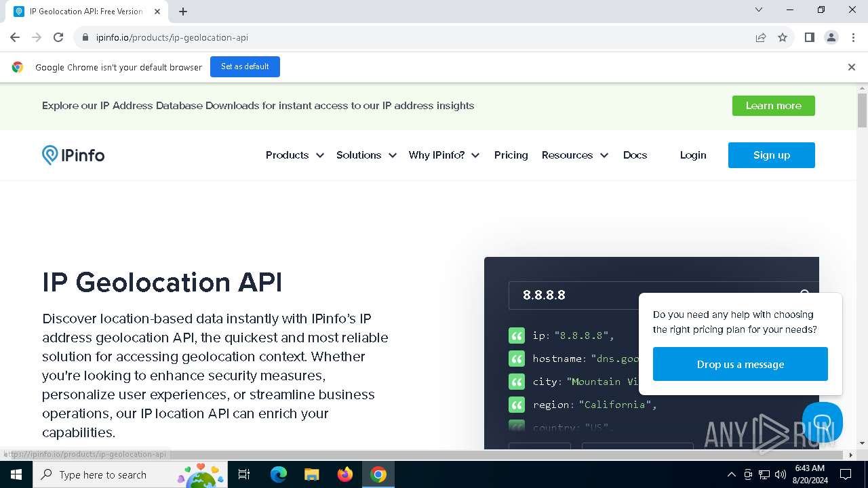
Task: Click the page vertical scrollbar thumb
Action: point(862,110)
